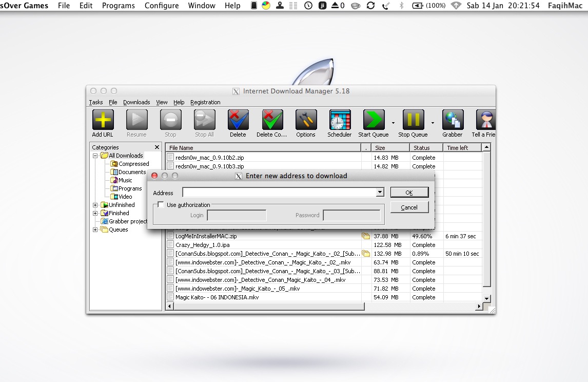Click the horizontal scrollbar thumb of the list

coord(269,306)
